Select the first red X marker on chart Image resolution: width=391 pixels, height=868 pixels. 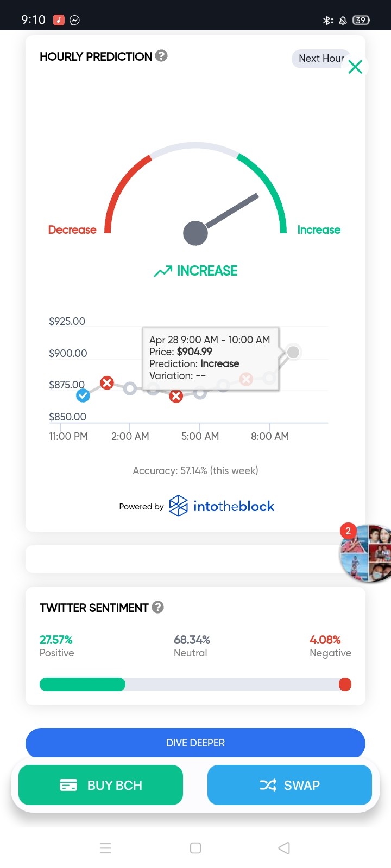(107, 383)
